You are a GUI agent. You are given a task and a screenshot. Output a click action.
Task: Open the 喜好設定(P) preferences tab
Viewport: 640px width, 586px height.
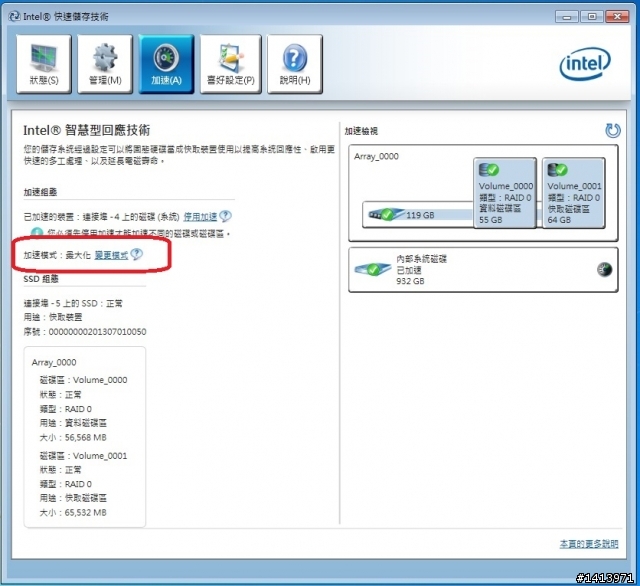coord(231,64)
